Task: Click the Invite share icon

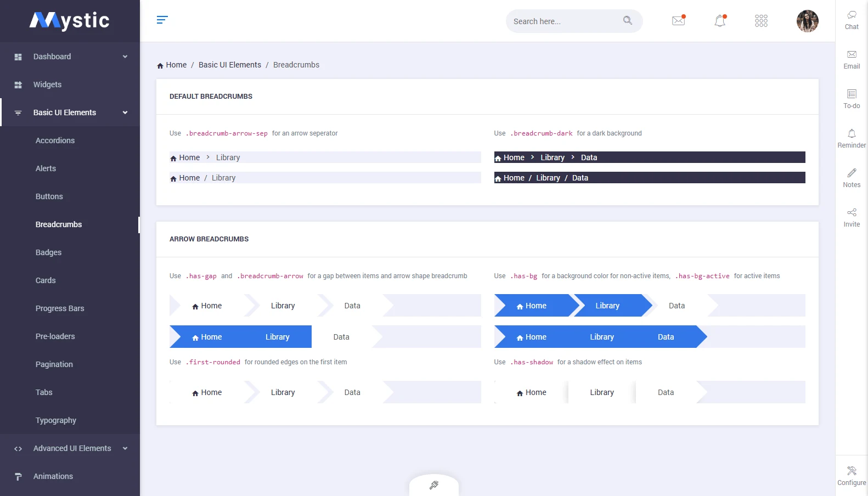Action: pos(852,217)
